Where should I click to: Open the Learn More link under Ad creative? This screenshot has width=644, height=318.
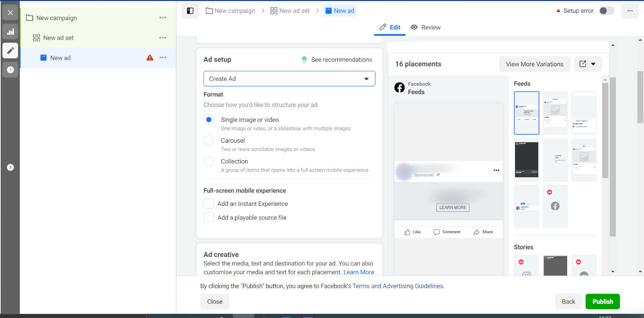click(x=359, y=272)
